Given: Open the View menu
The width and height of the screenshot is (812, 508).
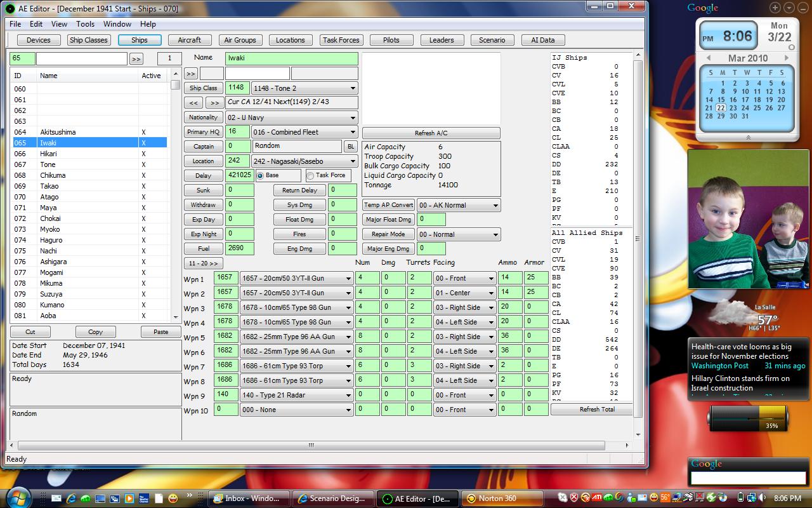Looking at the screenshot, I should [59, 24].
